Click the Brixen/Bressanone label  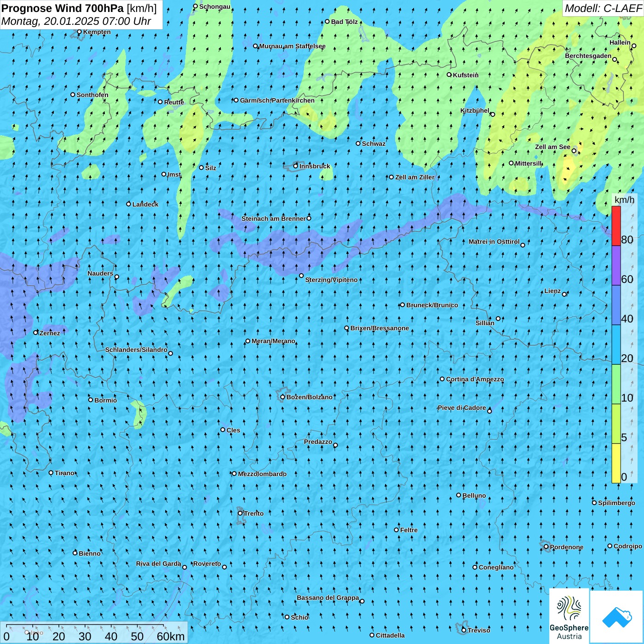click(379, 328)
